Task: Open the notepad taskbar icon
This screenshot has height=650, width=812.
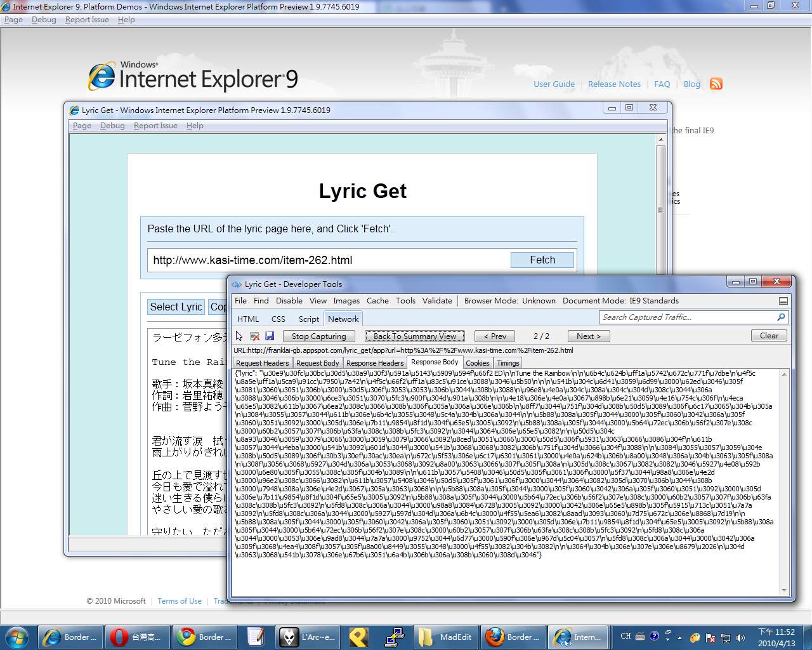Action: coord(256,637)
